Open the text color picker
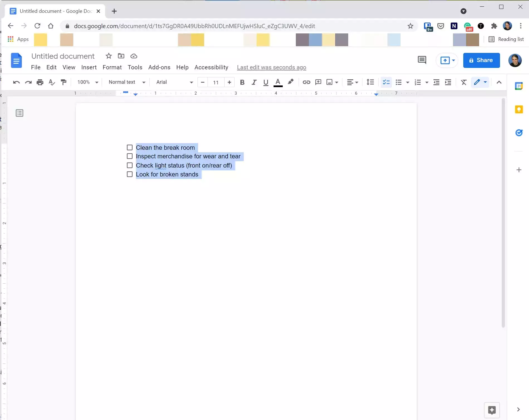This screenshot has height=420, width=529. [278, 82]
